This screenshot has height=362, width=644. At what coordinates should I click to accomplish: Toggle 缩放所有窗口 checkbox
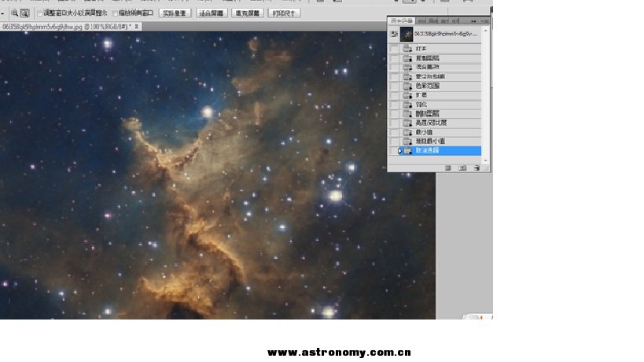pyautogui.click(x=116, y=13)
